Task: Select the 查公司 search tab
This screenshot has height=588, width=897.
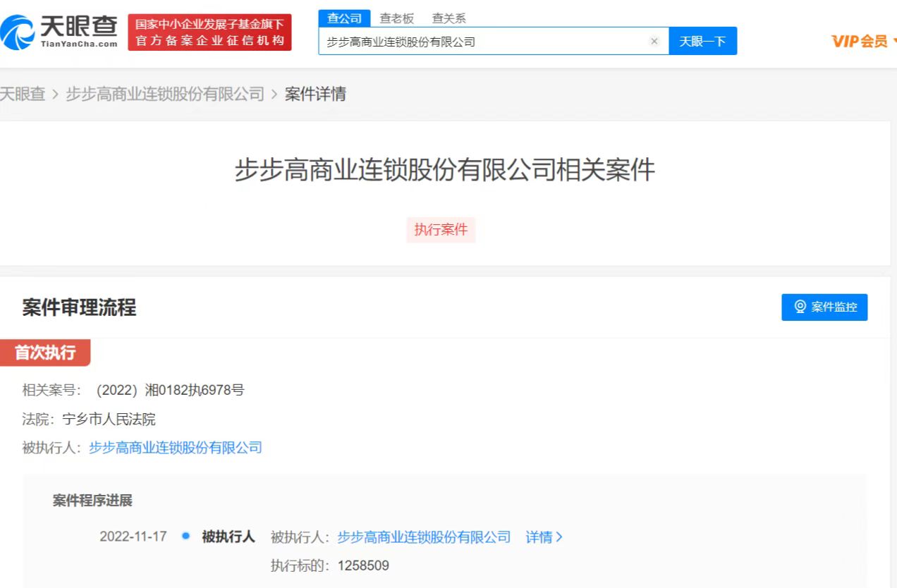Action: click(344, 18)
